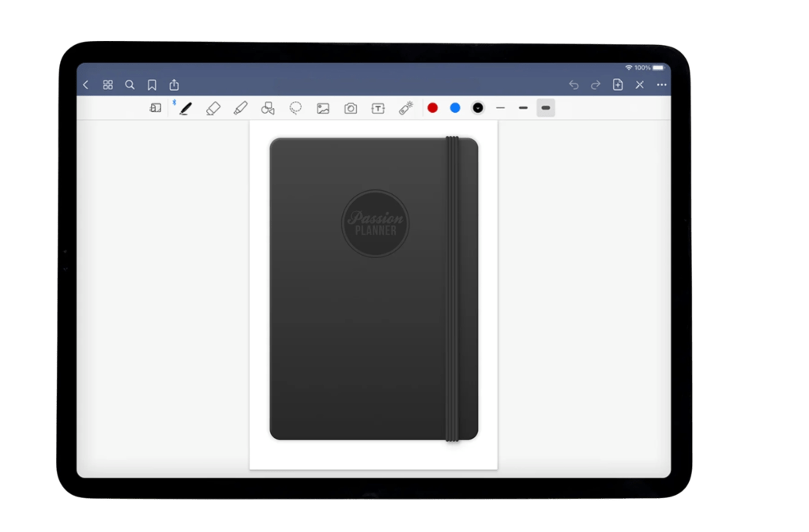This screenshot has height=532, width=809.
Task: Tap the Passion Planner cover logo
Action: click(375, 223)
